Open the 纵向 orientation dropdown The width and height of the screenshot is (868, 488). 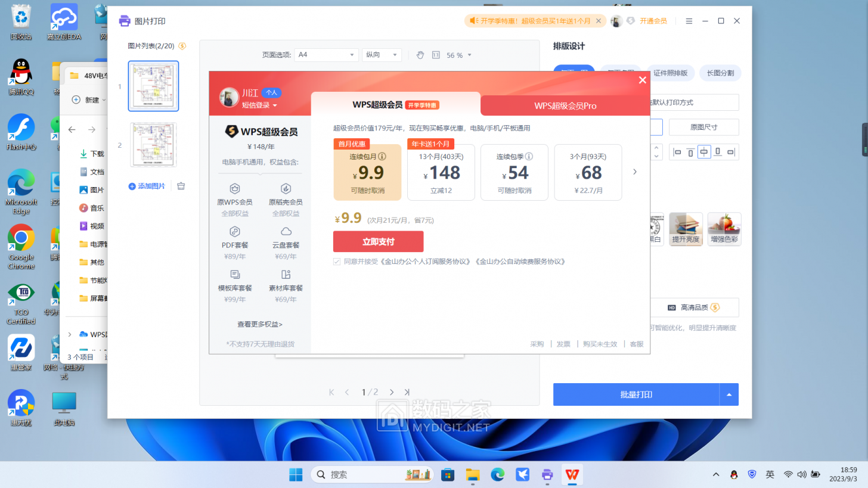click(382, 55)
